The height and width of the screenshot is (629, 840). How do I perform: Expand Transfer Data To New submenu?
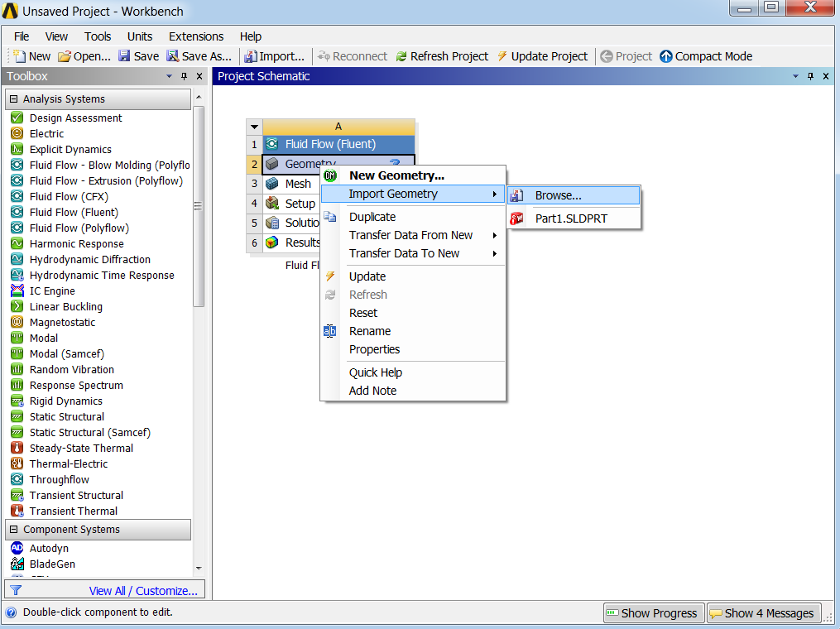[495, 253]
